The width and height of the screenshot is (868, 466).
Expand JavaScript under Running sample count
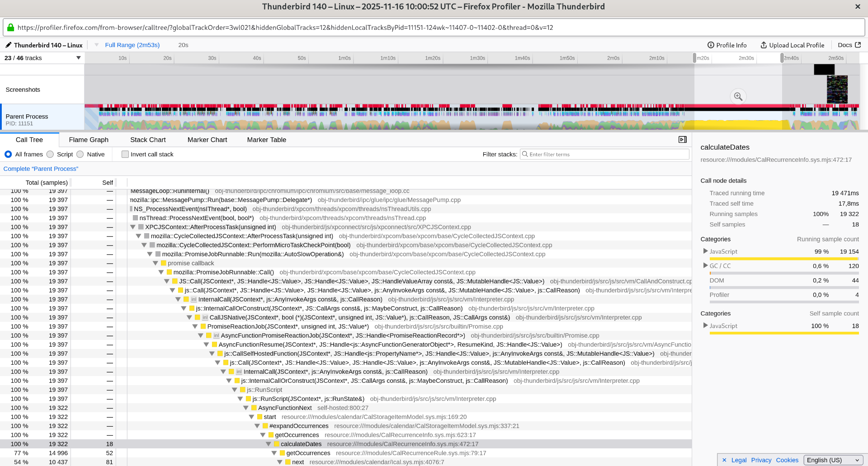(x=705, y=251)
